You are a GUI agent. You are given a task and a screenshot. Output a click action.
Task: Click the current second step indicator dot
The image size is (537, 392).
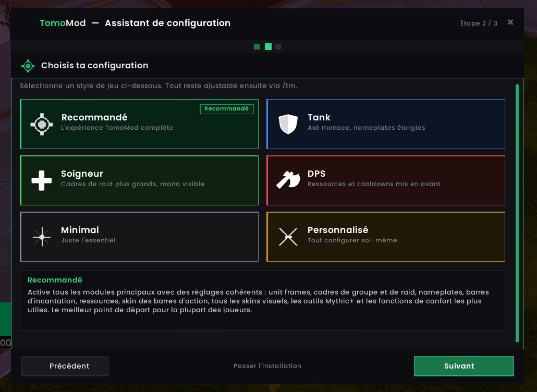click(268, 46)
